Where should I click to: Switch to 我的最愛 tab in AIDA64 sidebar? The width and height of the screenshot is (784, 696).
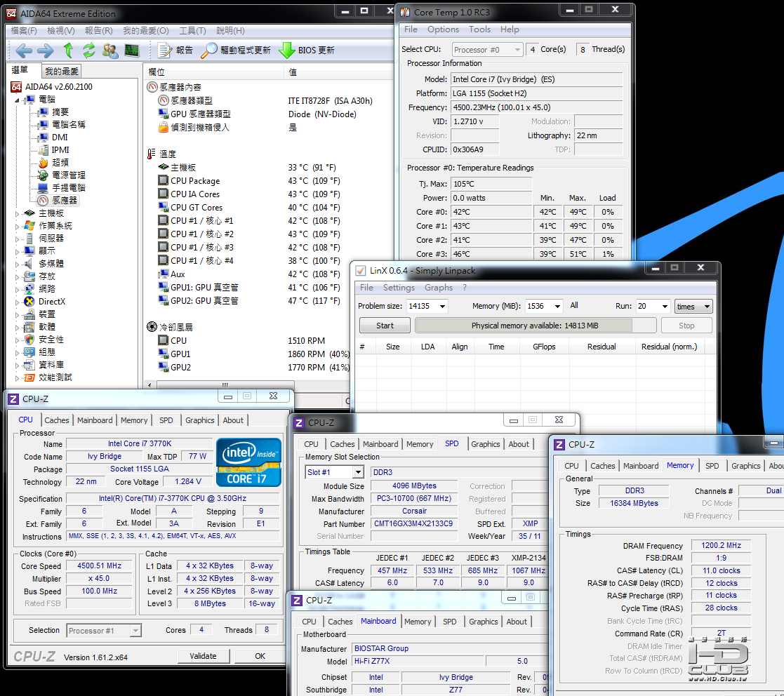pos(62,72)
